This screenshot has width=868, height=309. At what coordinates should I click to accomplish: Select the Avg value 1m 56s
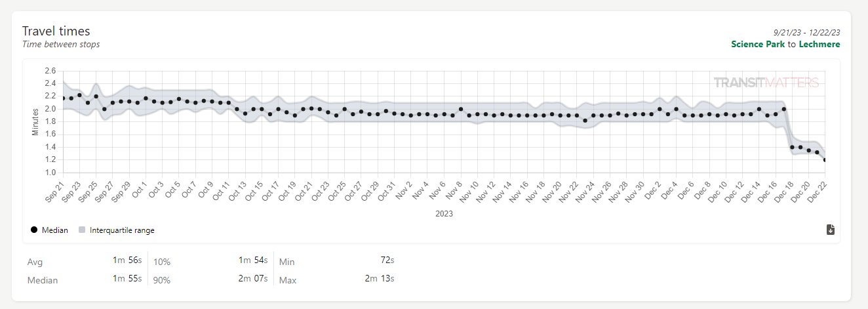[x=127, y=260]
